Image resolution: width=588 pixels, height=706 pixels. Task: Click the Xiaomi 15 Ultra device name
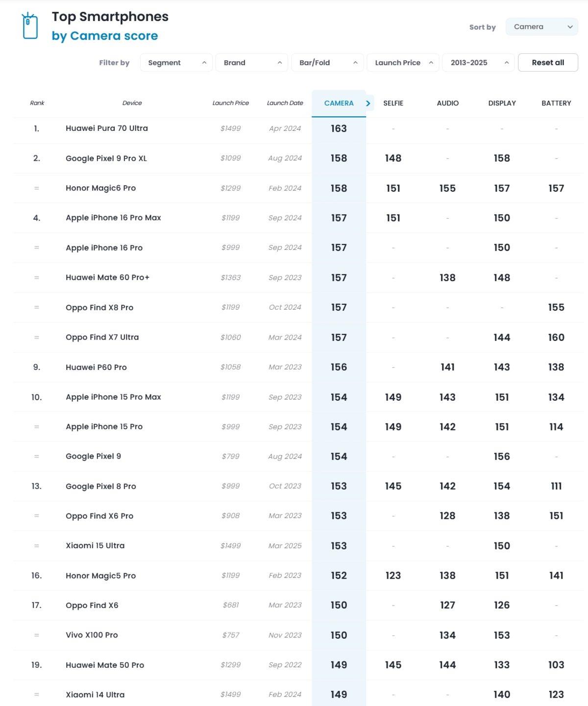[95, 545]
